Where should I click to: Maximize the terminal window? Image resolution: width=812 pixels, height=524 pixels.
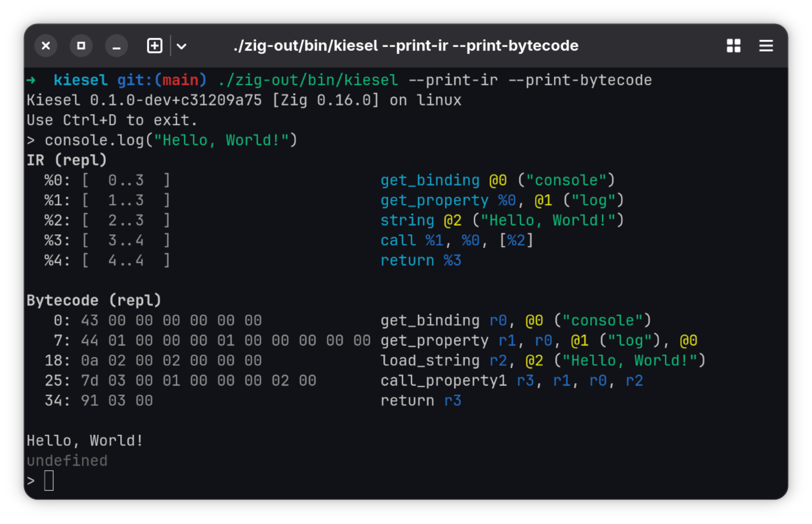81,46
